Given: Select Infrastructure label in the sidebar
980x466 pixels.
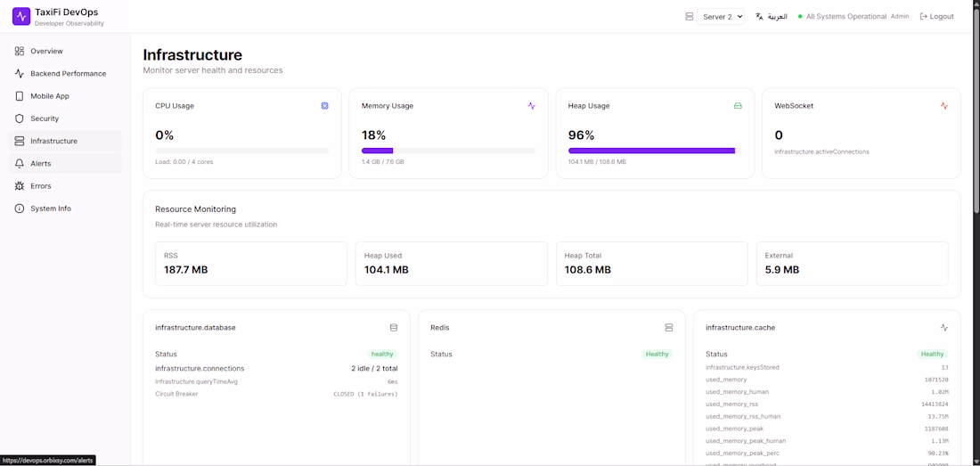Looking at the screenshot, I should pyautogui.click(x=53, y=141).
